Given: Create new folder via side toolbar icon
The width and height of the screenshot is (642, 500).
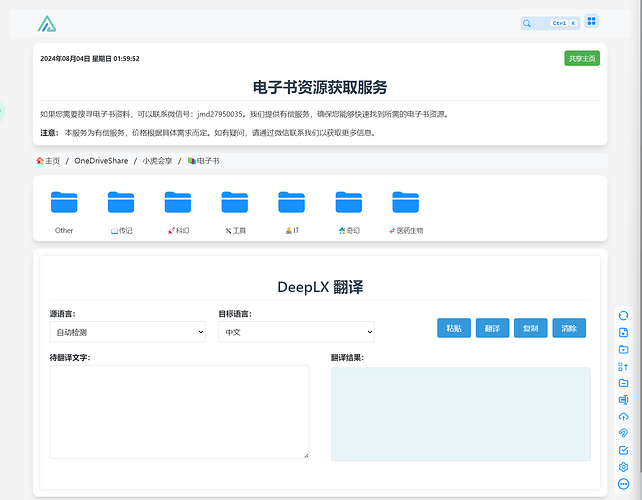Looking at the screenshot, I should (x=623, y=349).
